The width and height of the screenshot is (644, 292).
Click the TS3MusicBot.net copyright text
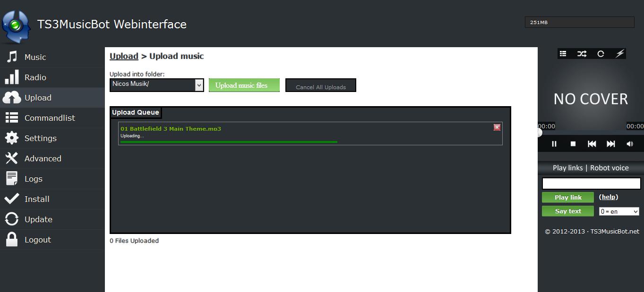coord(592,231)
